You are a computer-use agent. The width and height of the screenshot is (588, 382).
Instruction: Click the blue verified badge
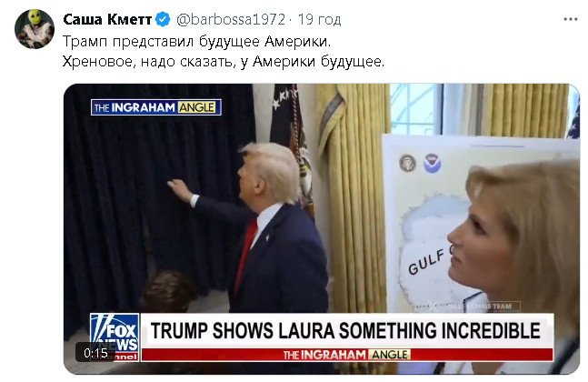tap(163, 19)
